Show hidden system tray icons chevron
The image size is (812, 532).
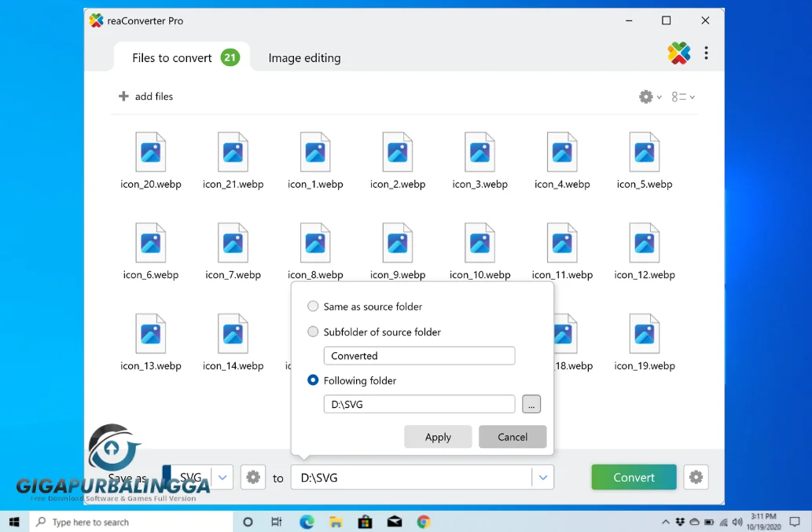coord(666,522)
